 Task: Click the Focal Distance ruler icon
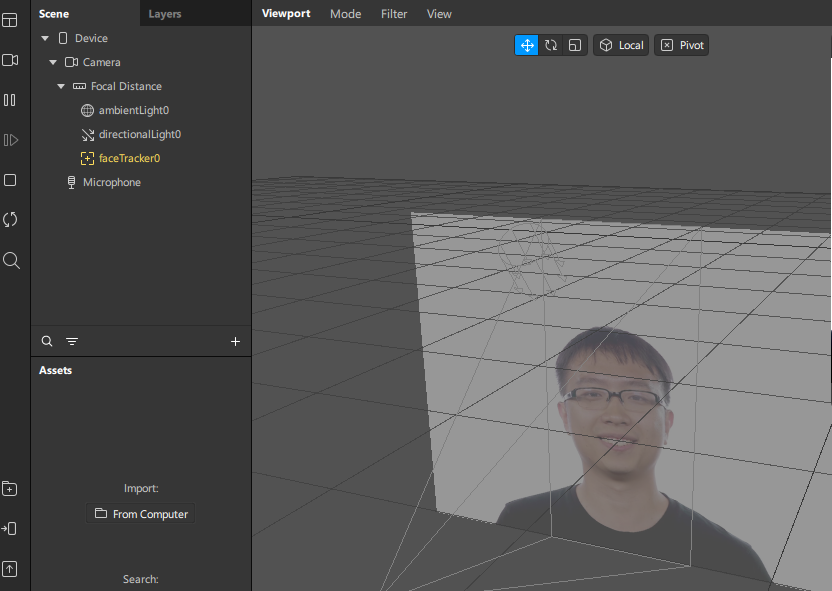point(79,86)
